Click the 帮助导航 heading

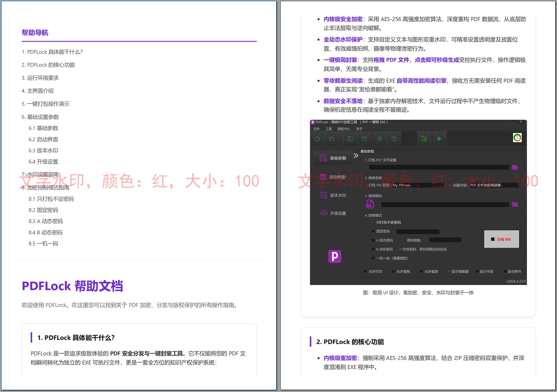[35, 33]
